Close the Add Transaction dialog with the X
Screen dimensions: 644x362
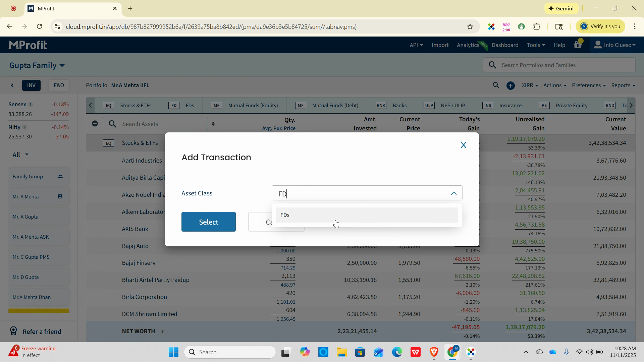tap(463, 145)
